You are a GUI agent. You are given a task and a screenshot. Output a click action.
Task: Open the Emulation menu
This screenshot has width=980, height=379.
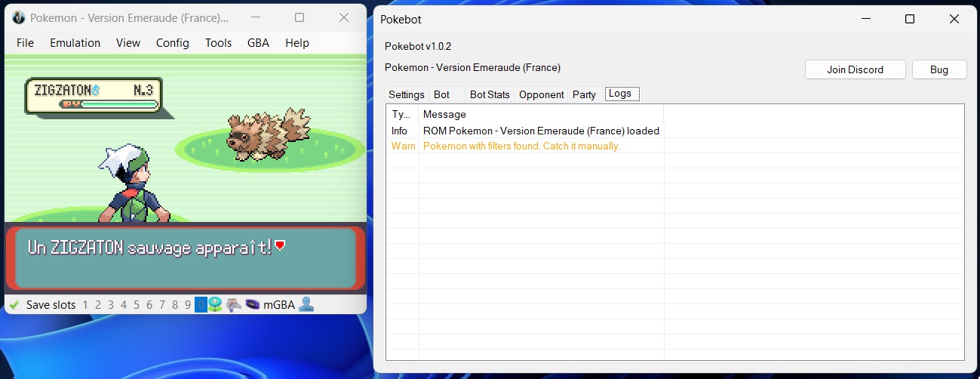point(75,43)
